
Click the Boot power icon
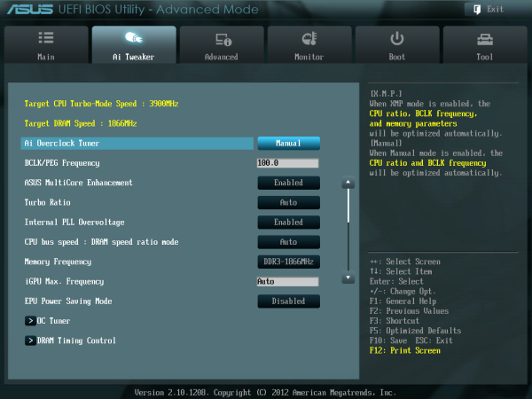coord(396,39)
